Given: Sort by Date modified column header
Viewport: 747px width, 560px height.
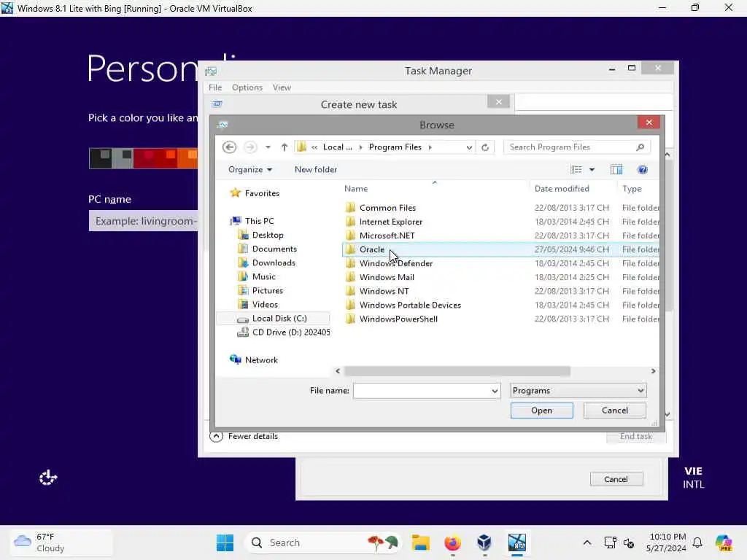Looking at the screenshot, I should point(562,189).
